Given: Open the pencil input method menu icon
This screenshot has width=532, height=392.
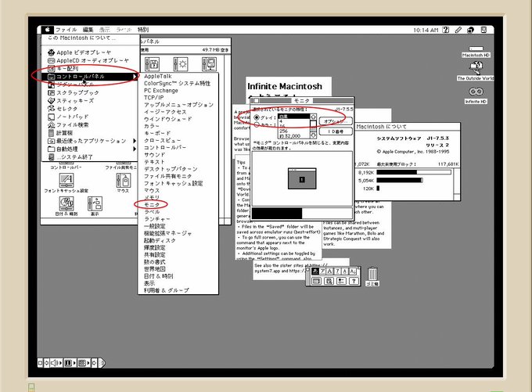Looking at the screenshot, I should pyautogui.click(x=458, y=30).
